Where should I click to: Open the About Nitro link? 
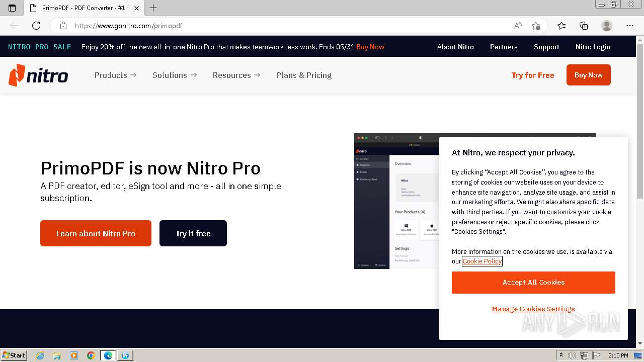[x=455, y=47]
